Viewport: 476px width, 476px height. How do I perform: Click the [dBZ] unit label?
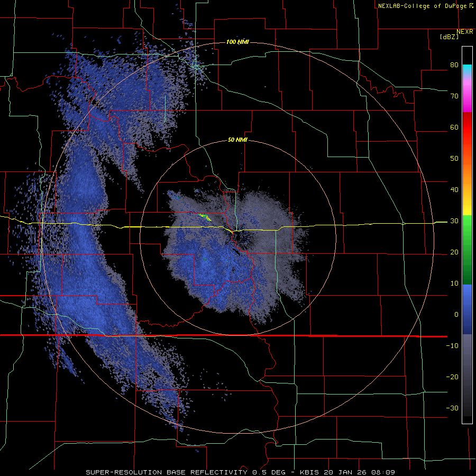449,36
